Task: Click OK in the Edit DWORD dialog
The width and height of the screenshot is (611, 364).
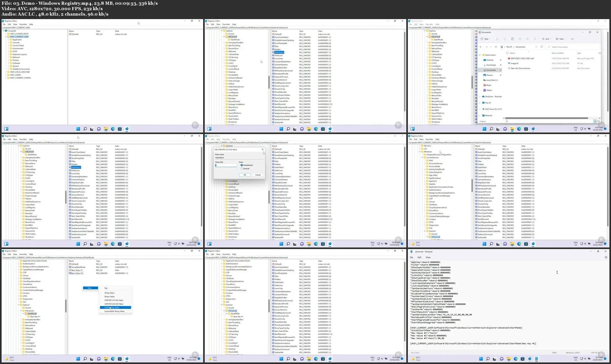Action: pos(245,175)
